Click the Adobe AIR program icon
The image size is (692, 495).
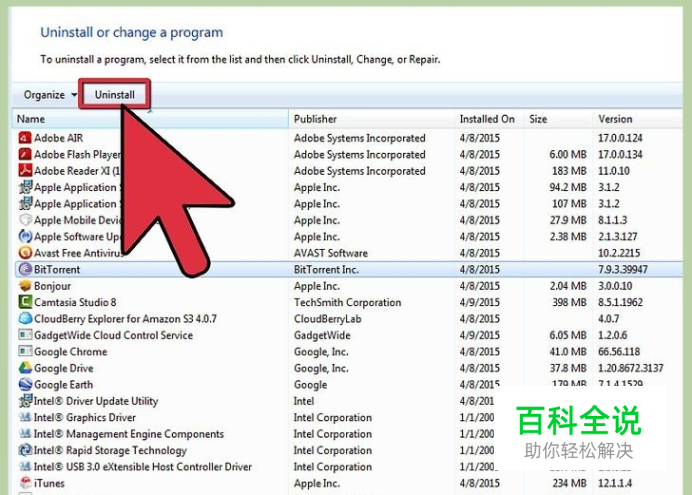tap(25, 138)
